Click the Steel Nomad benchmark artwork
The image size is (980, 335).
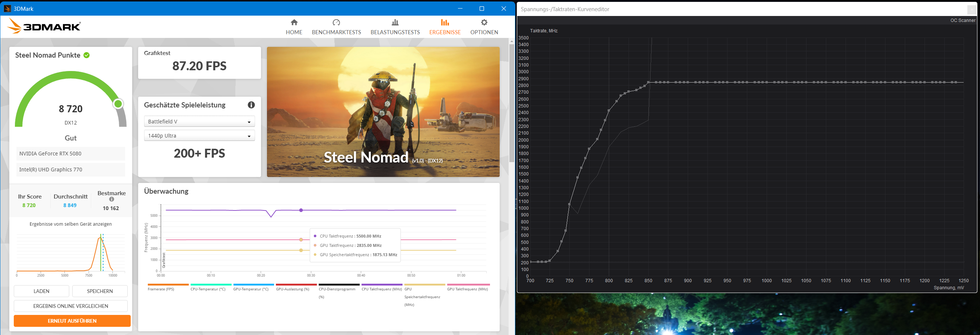coord(383,112)
